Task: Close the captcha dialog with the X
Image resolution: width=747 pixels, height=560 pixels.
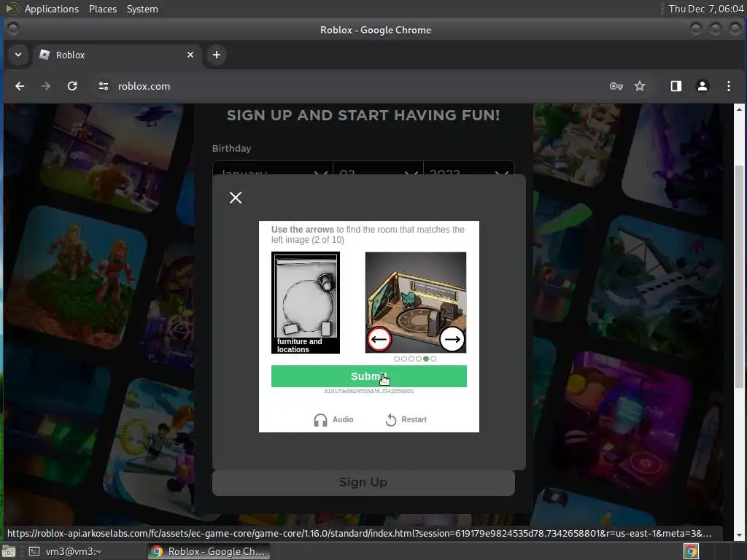Action: 236,198
